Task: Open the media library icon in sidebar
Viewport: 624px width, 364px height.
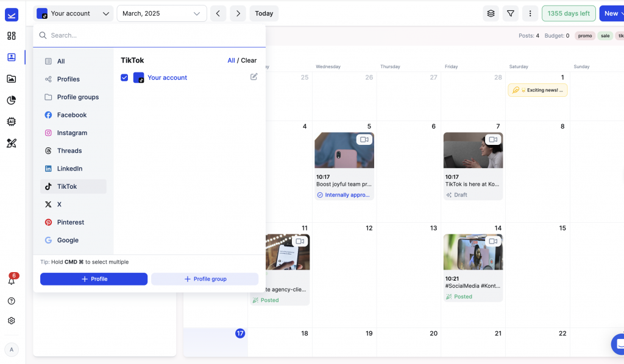Action: [x=12, y=79]
